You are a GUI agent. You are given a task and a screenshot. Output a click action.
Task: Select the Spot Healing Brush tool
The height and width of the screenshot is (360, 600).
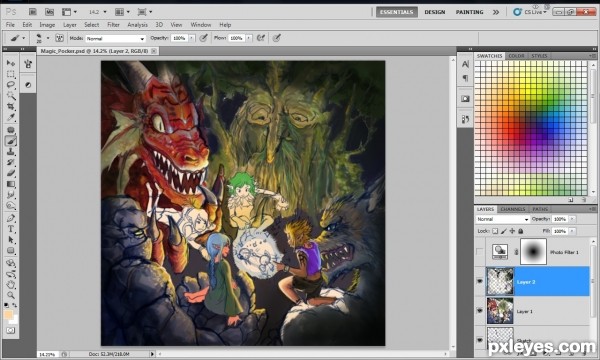(x=11, y=130)
